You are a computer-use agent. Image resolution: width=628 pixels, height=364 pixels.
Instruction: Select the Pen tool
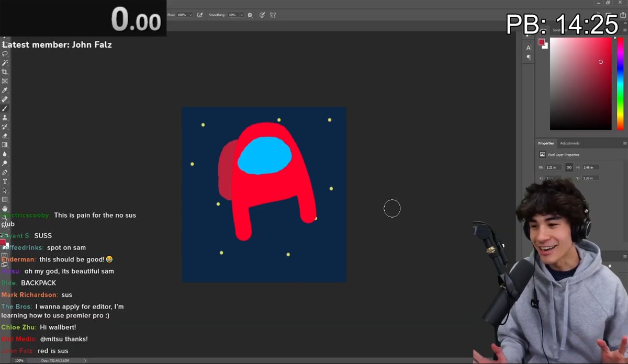pos(5,173)
